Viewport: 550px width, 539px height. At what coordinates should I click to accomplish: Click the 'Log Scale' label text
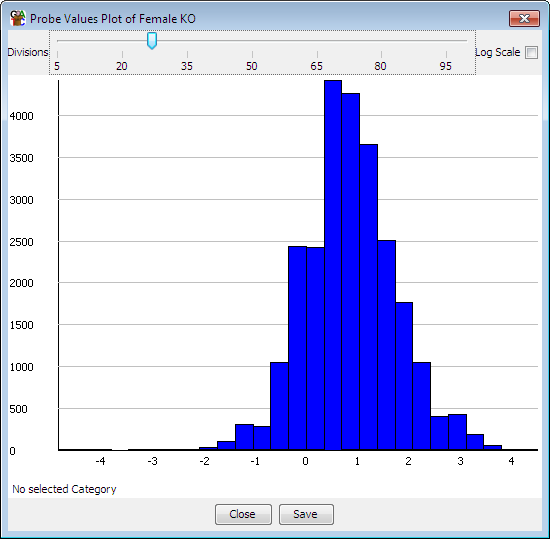[x=497, y=52]
